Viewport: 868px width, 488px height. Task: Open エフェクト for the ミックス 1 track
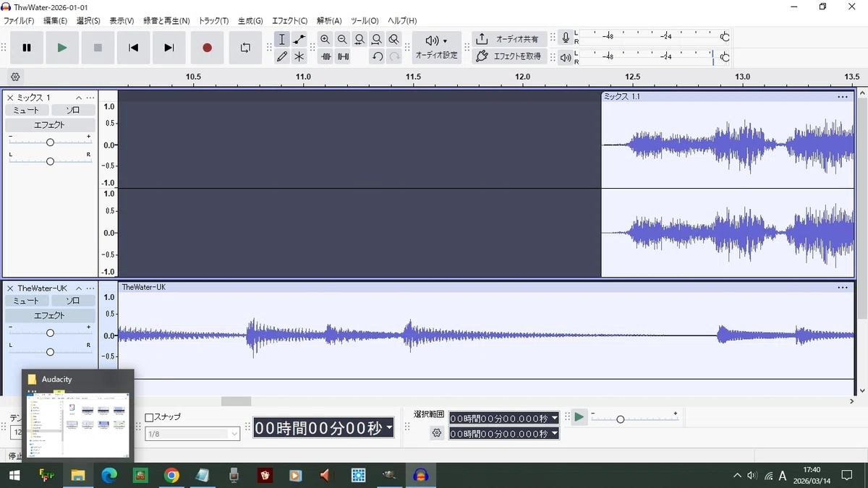[x=50, y=125]
